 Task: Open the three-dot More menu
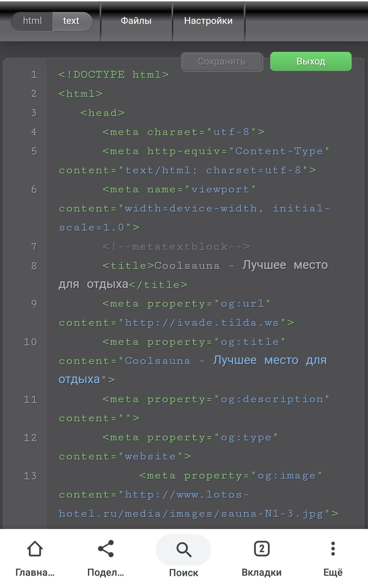[x=333, y=549]
